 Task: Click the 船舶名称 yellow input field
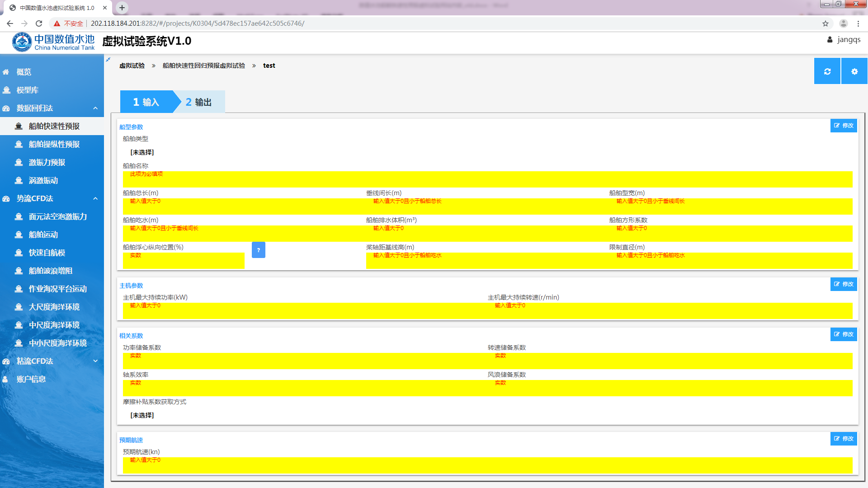[x=487, y=180]
